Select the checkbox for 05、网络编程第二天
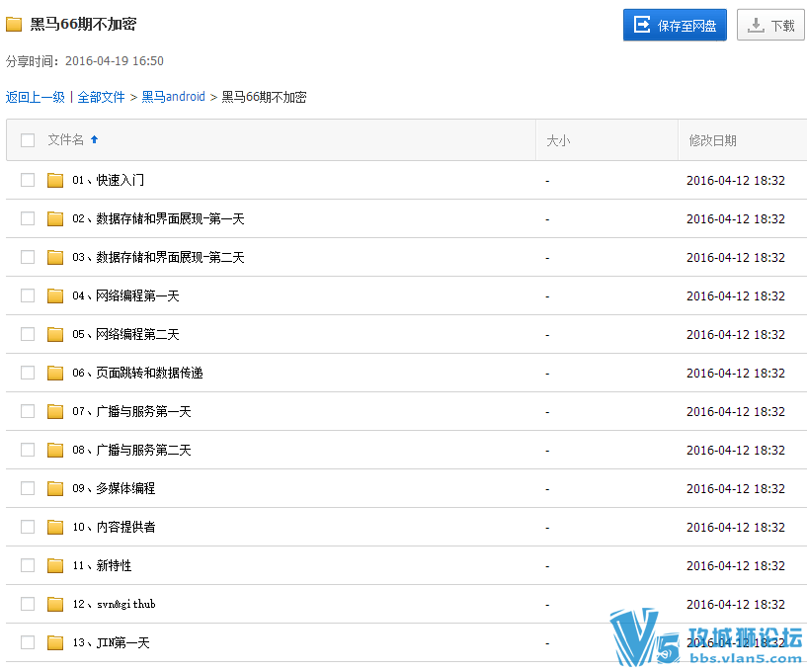807x672 pixels. (28, 335)
